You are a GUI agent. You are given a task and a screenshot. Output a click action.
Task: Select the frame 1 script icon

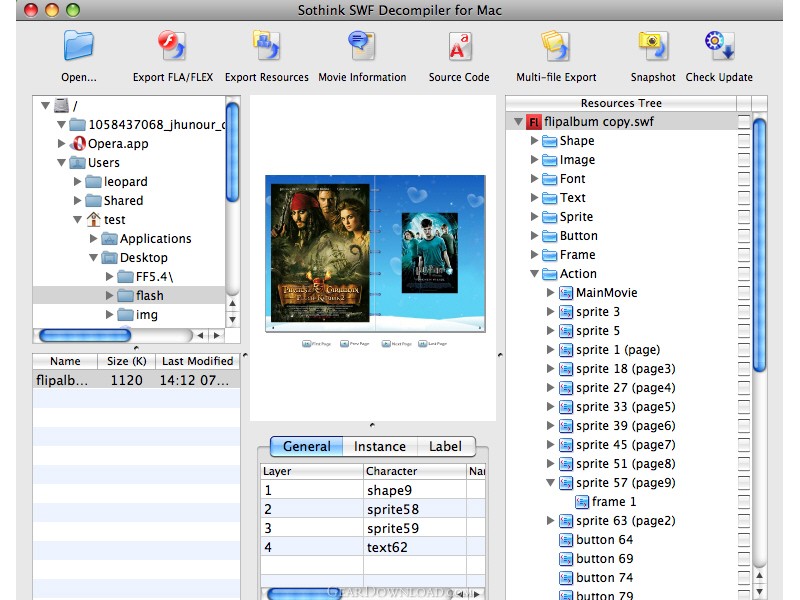coord(582,502)
